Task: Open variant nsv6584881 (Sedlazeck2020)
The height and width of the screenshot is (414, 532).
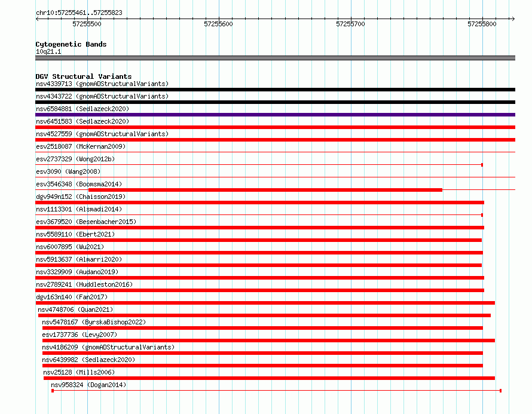Action: (x=82, y=109)
